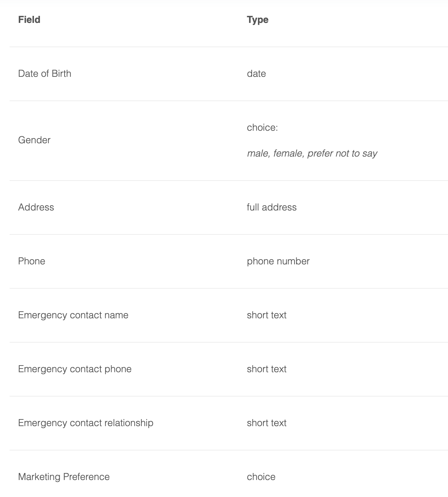Click the 'full address' type value
Screen dimensions: 448x497
[272, 207]
